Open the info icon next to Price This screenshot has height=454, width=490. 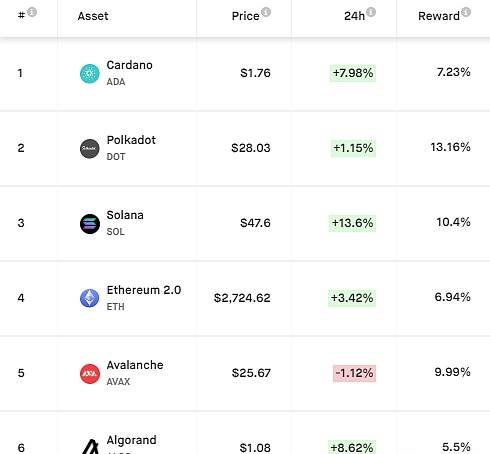[x=266, y=12]
